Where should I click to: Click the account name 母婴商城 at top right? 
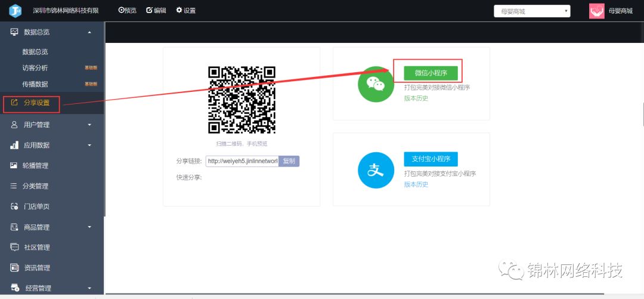[x=621, y=11]
